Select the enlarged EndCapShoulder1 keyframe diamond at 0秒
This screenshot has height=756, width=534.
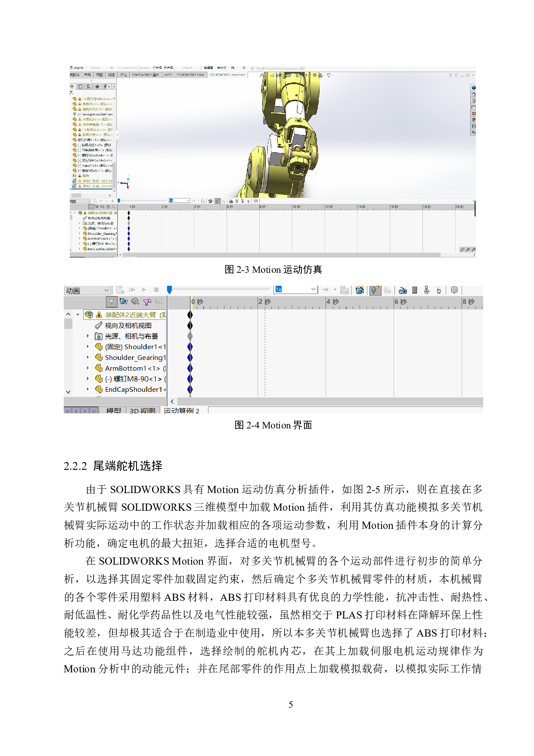[x=190, y=389]
